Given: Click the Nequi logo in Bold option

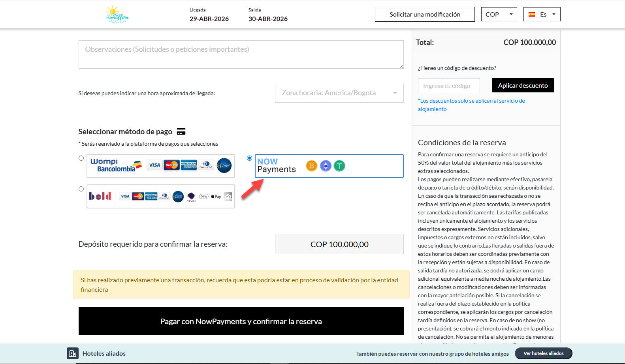Looking at the screenshot, I should 191,196.
